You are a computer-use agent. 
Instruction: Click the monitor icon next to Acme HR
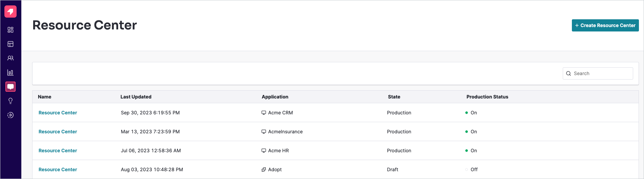[264, 151]
